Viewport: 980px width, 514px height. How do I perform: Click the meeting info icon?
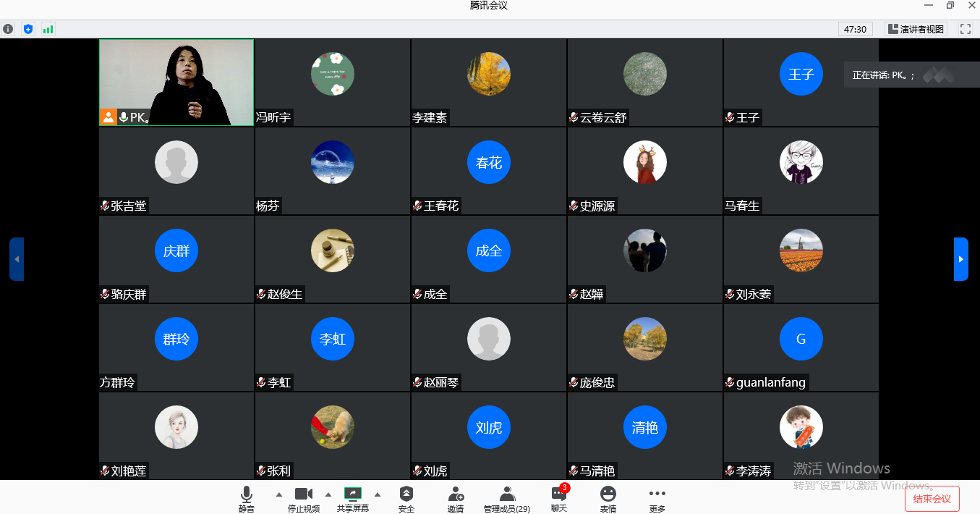(8, 29)
